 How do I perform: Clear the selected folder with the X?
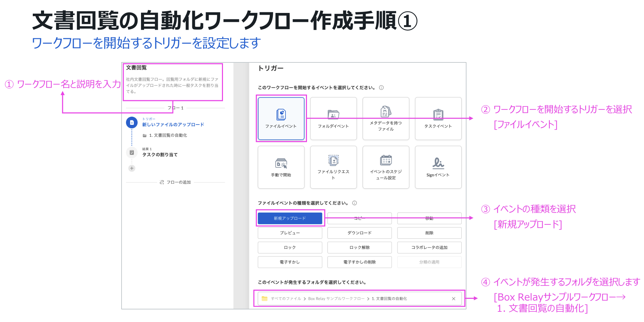tap(453, 299)
